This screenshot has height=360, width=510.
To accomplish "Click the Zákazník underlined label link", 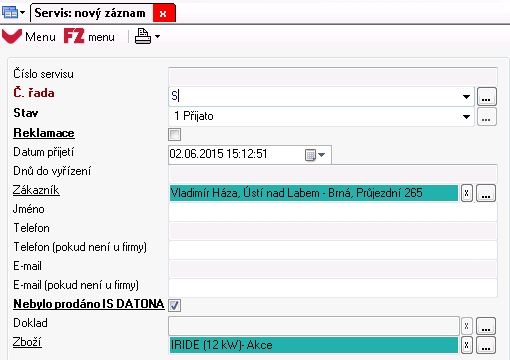I will (x=36, y=190).
